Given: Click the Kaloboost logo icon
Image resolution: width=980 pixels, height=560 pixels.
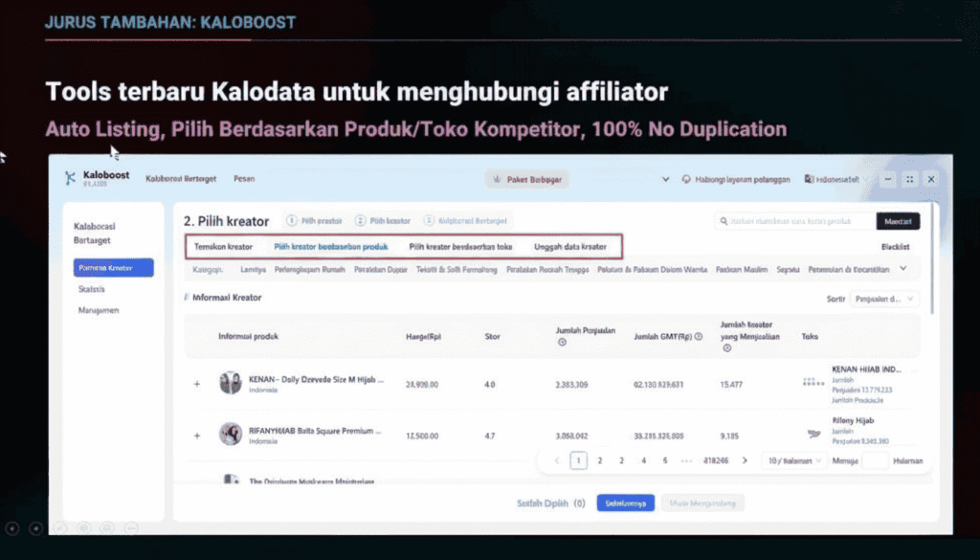Looking at the screenshot, I should (x=69, y=178).
